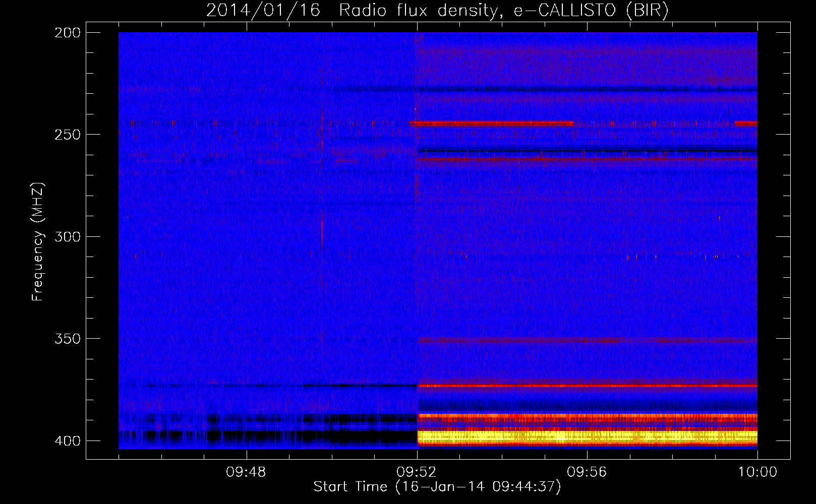Select the 350 frequency tick label
816x504 pixels.
tap(68, 339)
